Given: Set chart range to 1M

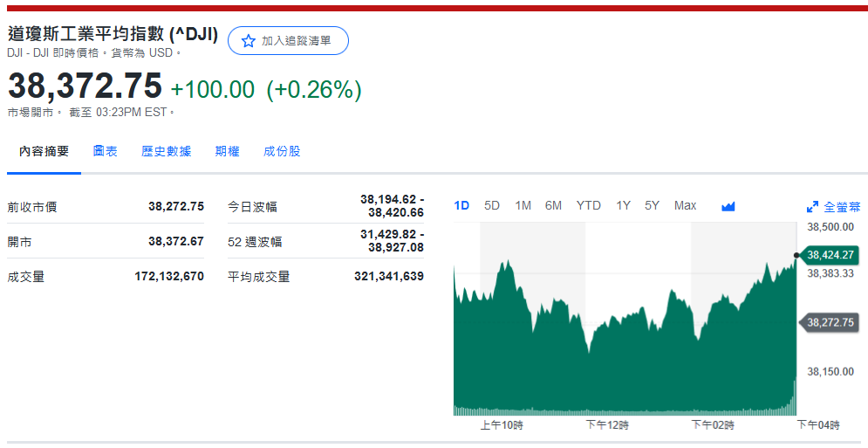Looking at the screenshot, I should pos(523,205).
